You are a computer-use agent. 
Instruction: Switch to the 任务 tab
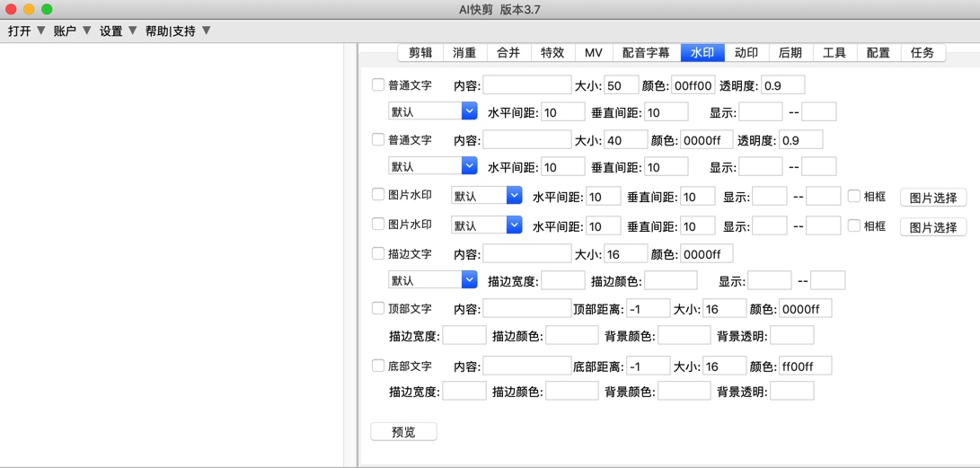point(923,53)
